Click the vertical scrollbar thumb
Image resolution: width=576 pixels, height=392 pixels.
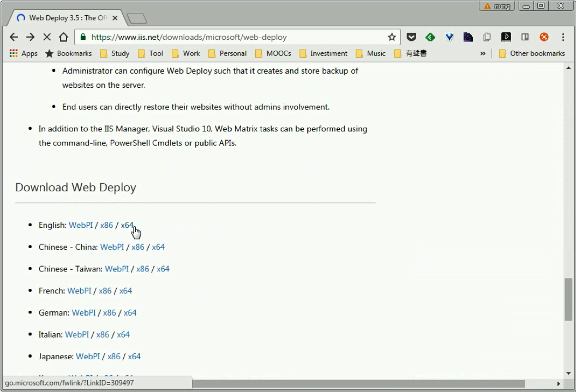568,299
